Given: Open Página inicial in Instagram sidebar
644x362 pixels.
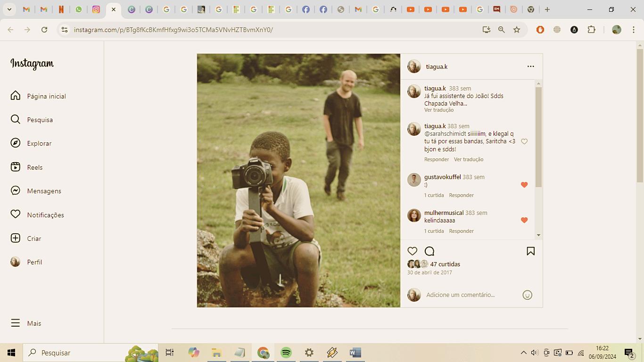Looking at the screenshot, I should (x=38, y=96).
